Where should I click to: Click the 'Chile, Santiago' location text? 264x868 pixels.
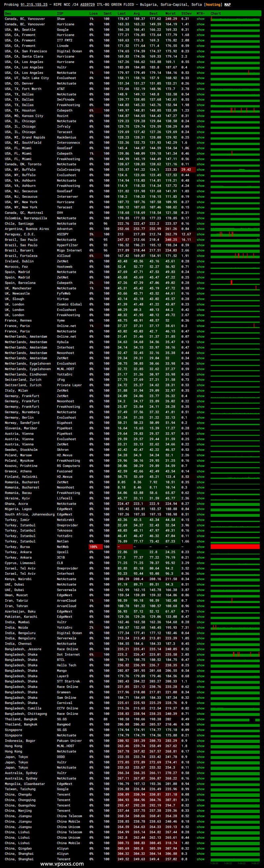(x=19, y=223)
